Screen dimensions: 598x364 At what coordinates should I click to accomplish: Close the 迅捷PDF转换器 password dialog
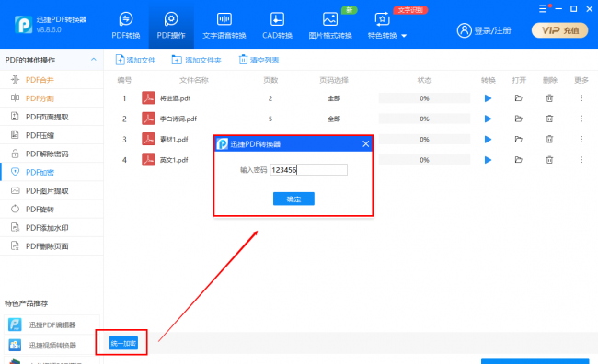[365, 143]
